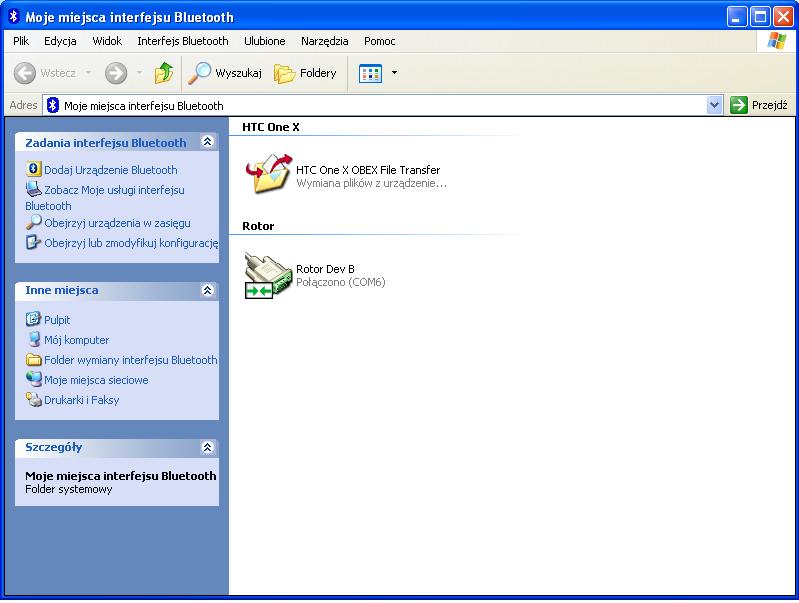Click Dodaj Urządzenie Bluetooth link
799x603 pixels.
tap(110, 170)
